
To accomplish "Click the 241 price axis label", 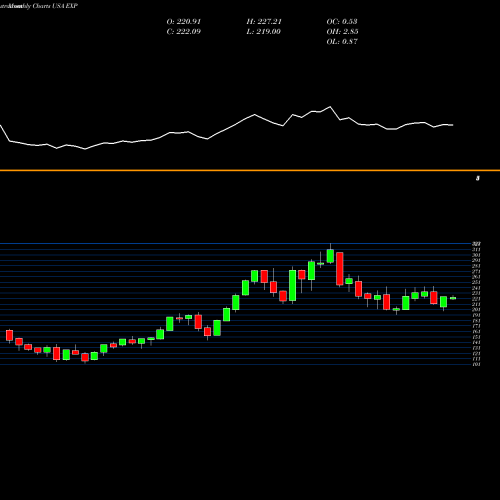I will [x=476, y=288].
